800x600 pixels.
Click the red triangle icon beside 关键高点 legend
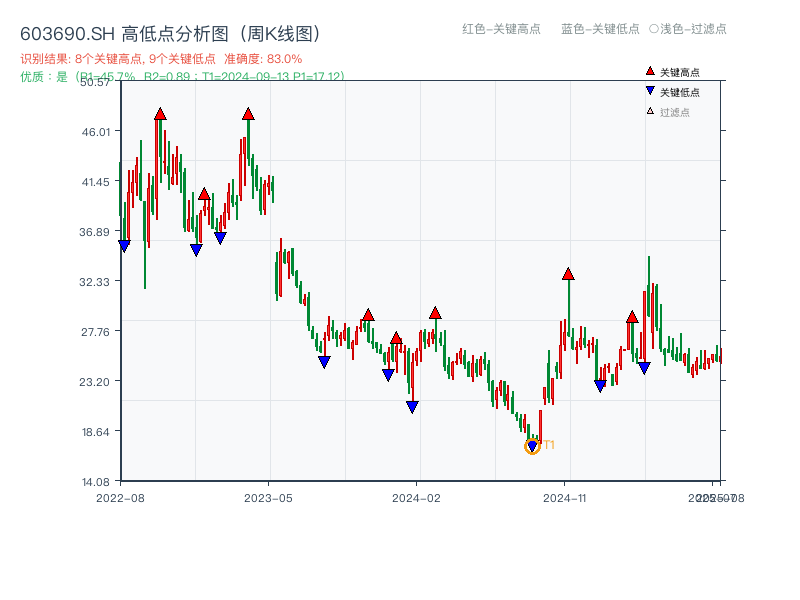[648, 71]
